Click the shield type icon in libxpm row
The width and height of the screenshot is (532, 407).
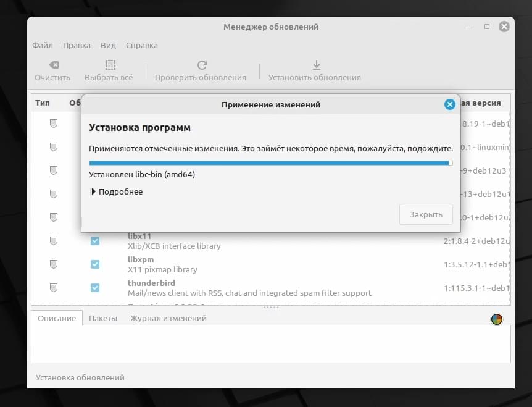click(x=54, y=264)
